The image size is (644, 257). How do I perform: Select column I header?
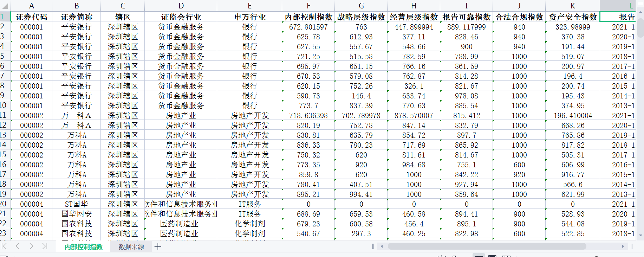point(467,6)
